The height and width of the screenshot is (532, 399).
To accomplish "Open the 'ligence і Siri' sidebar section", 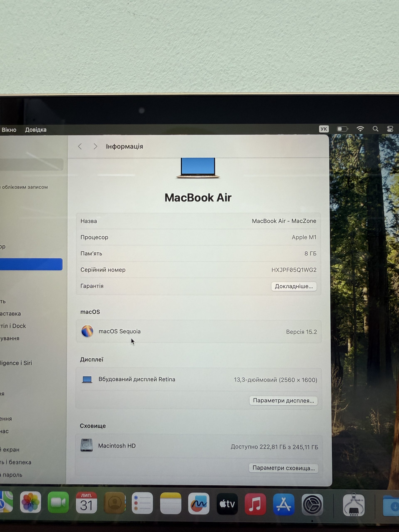I will click(16, 363).
